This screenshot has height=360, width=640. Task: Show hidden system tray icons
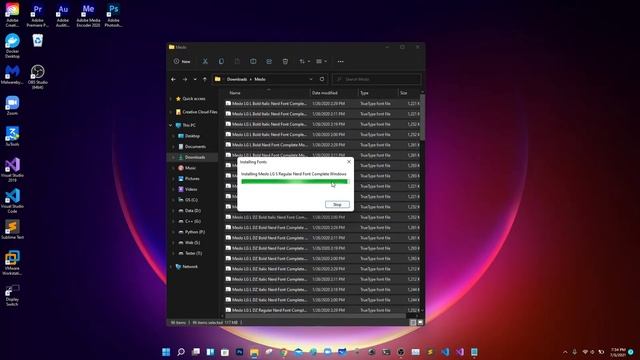565,352
